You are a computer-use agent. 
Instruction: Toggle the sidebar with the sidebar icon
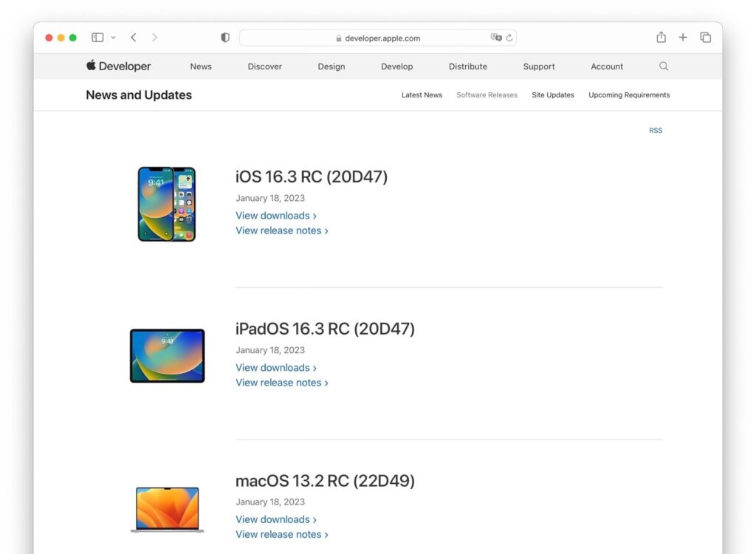coord(97,36)
